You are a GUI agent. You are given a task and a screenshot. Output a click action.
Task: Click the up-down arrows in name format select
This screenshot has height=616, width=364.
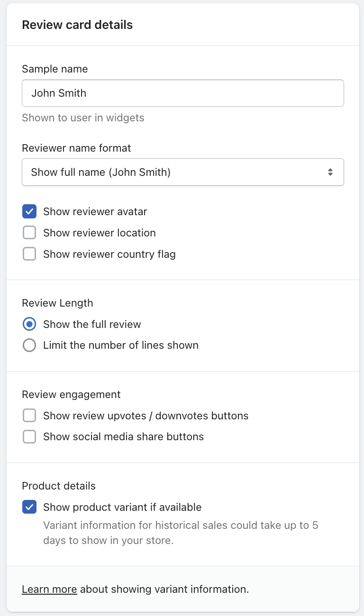tap(330, 172)
